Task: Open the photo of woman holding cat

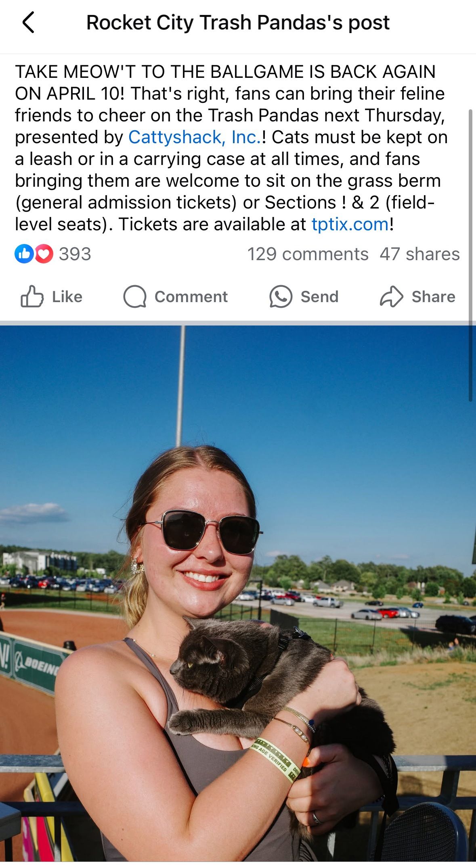Action: (238, 596)
